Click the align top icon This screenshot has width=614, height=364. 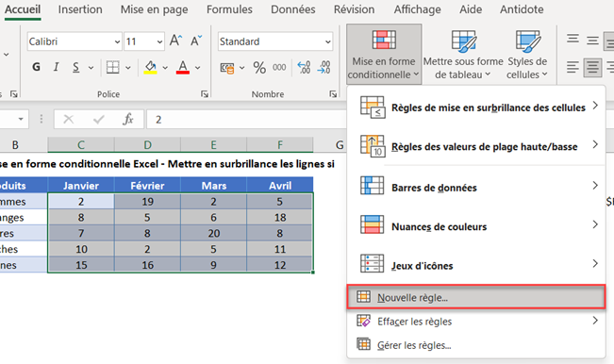[573, 40]
